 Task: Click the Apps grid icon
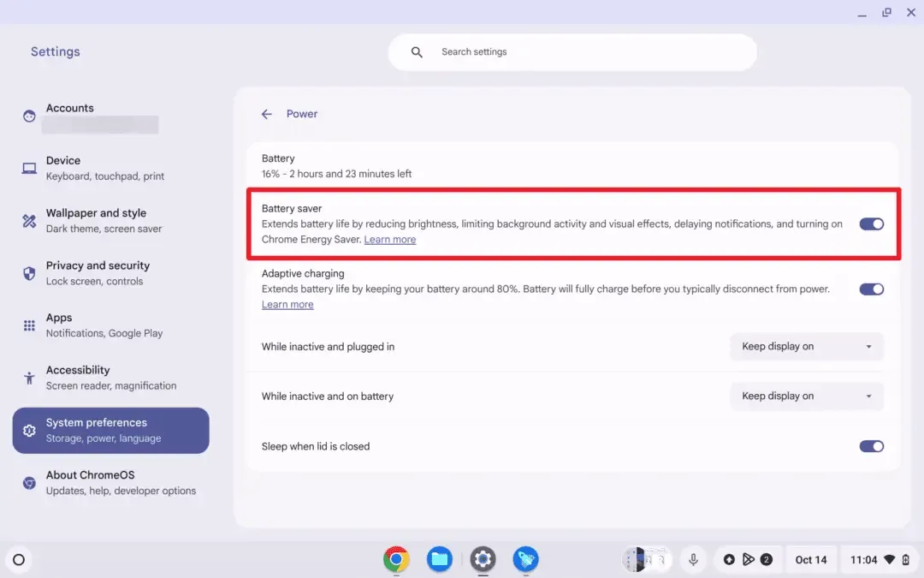(x=29, y=325)
